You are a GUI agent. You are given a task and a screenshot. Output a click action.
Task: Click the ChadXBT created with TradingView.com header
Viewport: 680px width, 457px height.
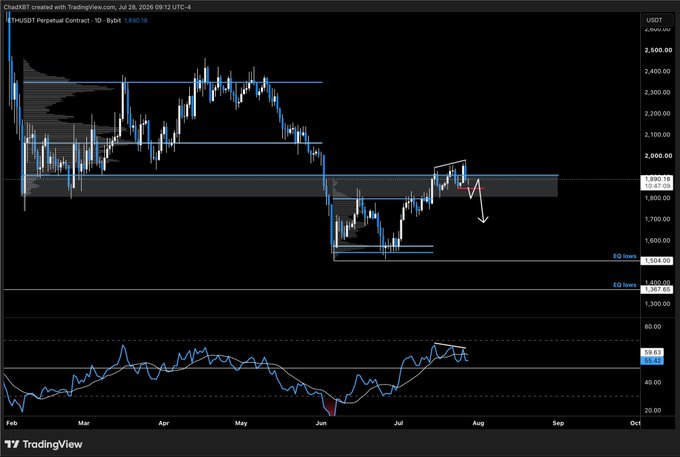click(97, 7)
